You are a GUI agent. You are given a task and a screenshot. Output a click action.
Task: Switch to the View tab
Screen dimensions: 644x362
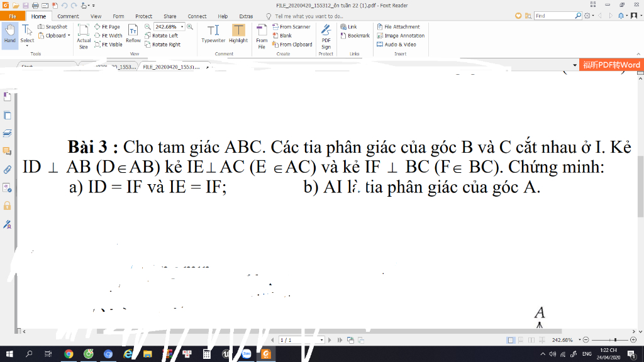click(x=96, y=16)
